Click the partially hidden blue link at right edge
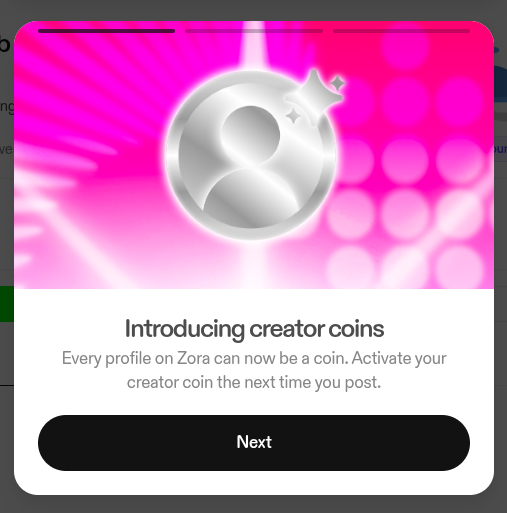 coord(500,149)
